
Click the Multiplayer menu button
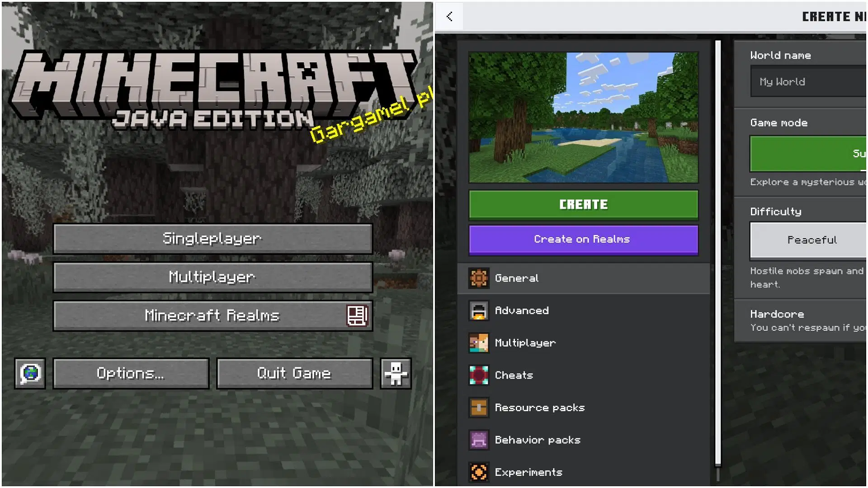[212, 277]
